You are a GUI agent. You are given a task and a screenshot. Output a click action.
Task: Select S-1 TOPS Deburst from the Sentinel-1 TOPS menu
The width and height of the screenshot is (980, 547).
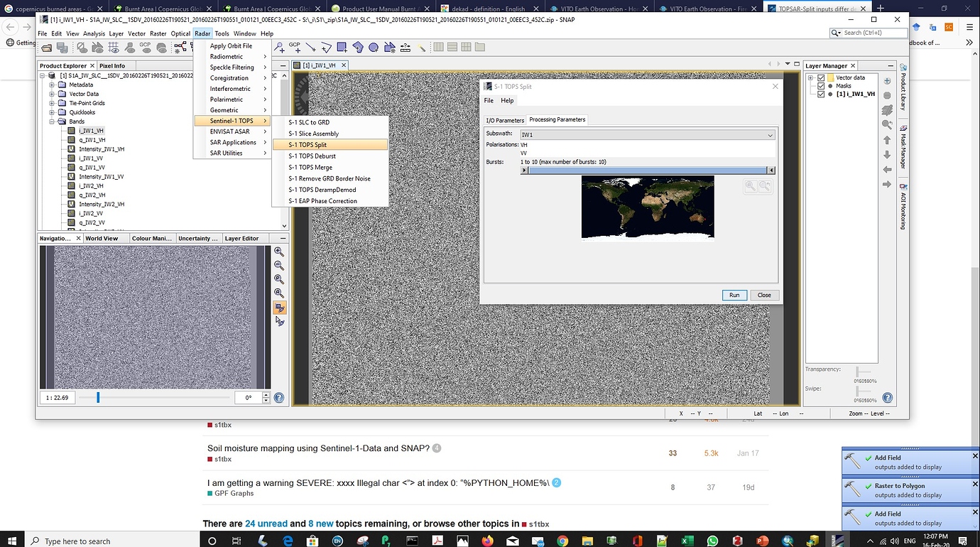click(310, 156)
